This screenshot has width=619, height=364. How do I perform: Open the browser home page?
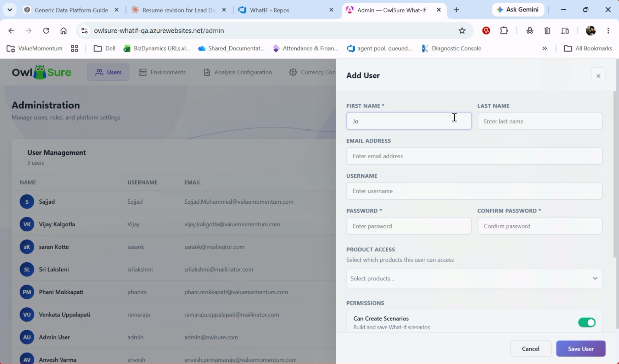coord(63,31)
